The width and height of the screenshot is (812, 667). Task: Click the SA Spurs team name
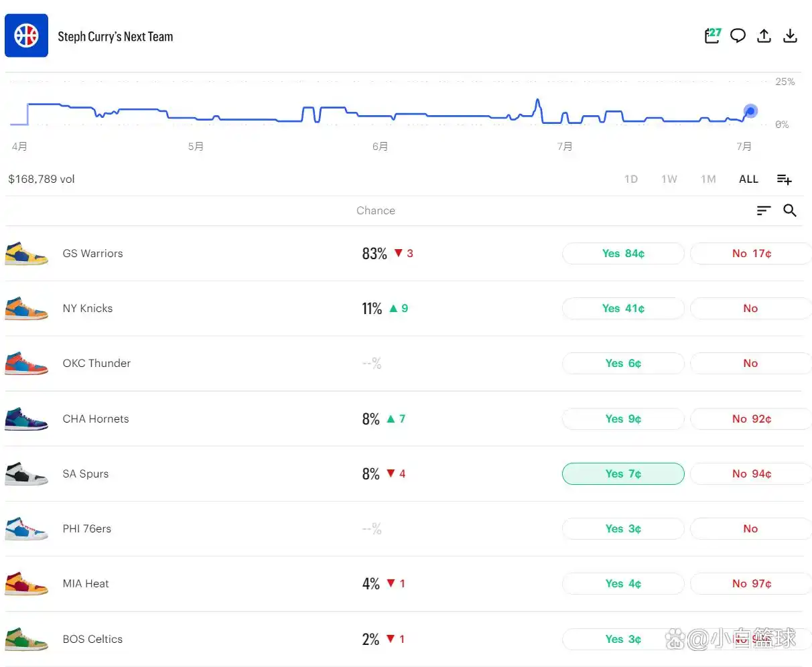point(86,473)
